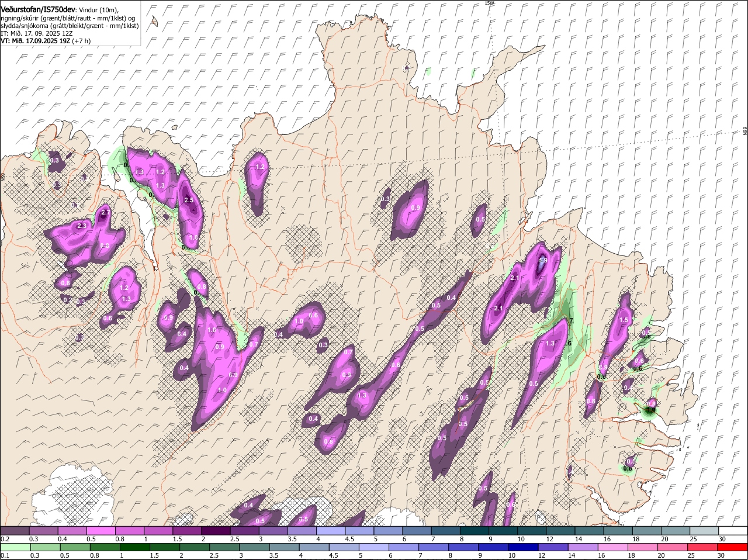Pick upper scale swatch between 4.5 and 5
This screenshot has height=560, width=748.
pos(359,531)
